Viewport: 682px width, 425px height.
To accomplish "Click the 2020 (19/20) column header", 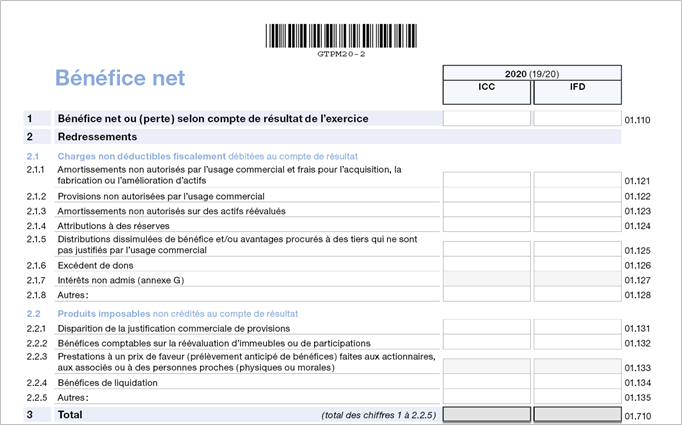I will click(532, 73).
